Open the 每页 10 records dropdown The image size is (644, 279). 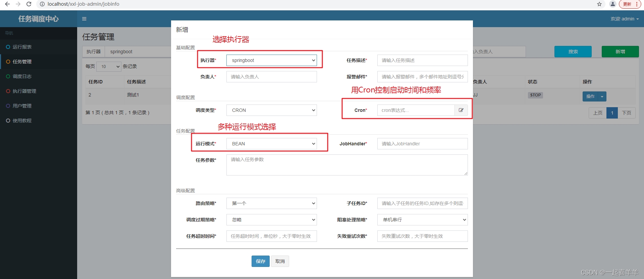click(x=109, y=67)
